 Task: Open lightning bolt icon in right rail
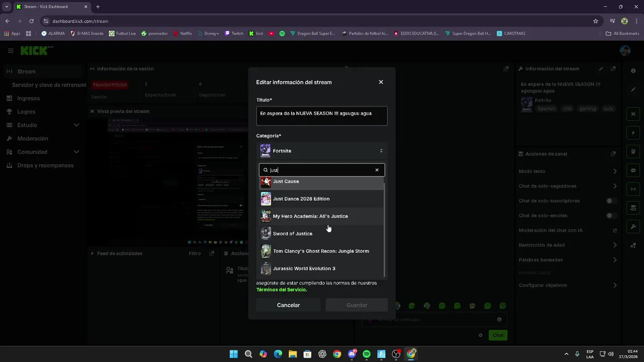633,133
